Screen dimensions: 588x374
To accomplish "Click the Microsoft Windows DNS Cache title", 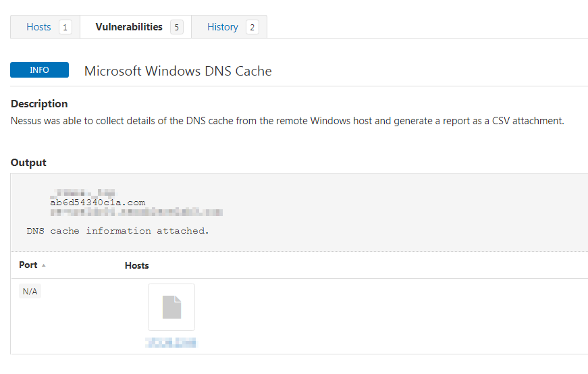I will point(178,71).
